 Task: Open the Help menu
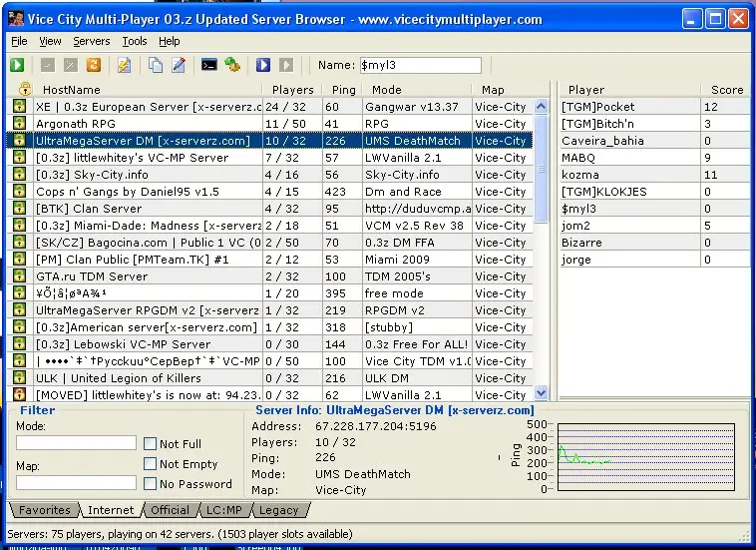170,42
